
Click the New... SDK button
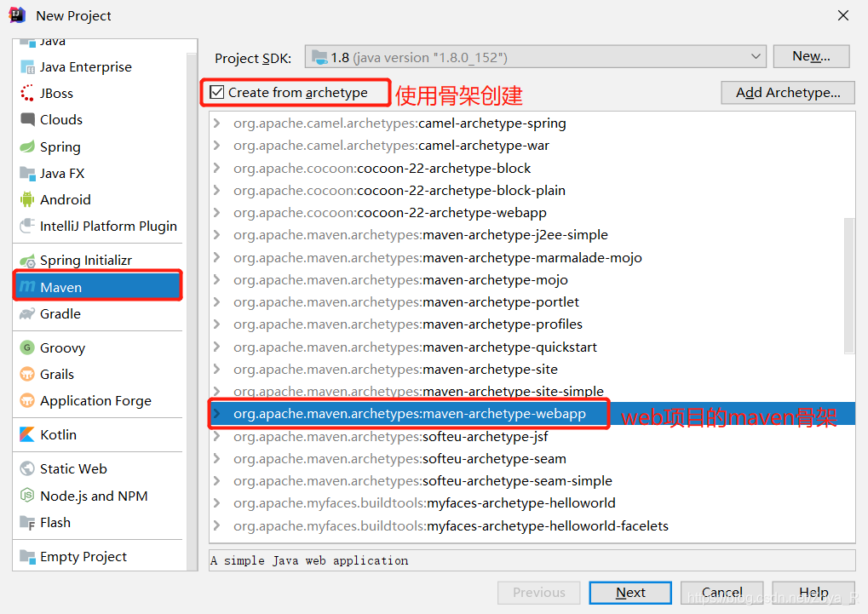(811, 56)
